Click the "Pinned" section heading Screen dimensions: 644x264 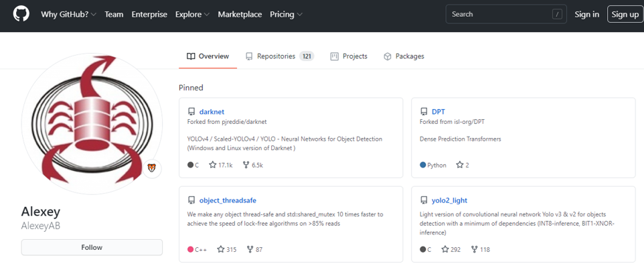point(191,88)
